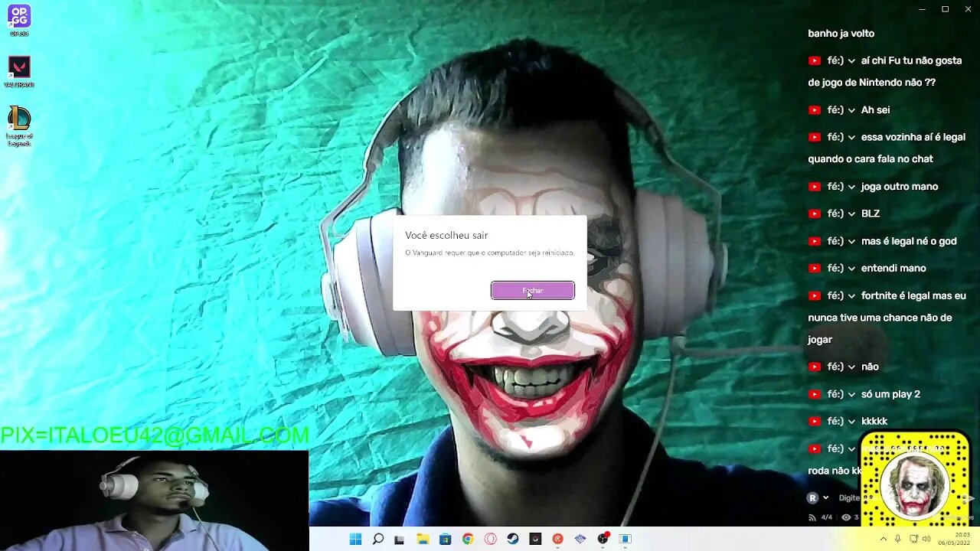Viewport: 980px width, 551px height.
Task: Click the Fechar button in the dialog
Action: pos(533,291)
